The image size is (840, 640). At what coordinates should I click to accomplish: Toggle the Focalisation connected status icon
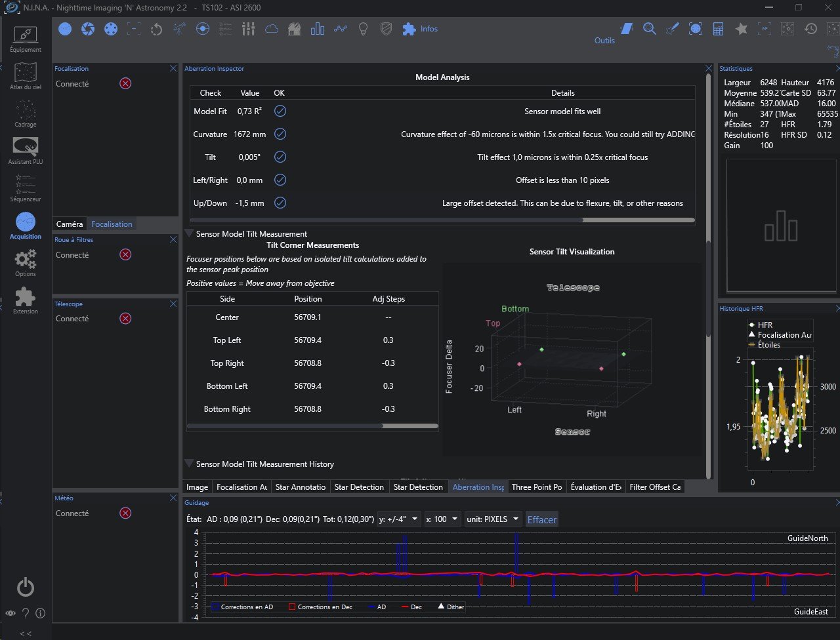click(x=125, y=83)
